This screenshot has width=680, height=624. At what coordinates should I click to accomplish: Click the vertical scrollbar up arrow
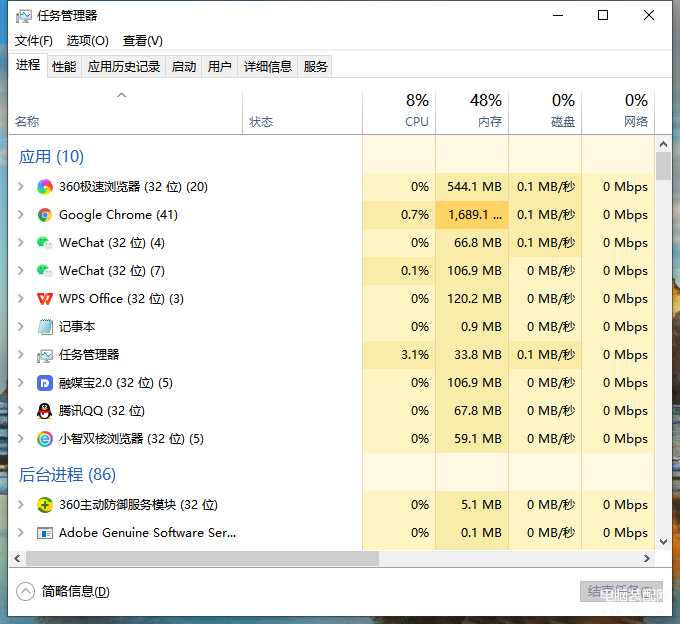[663, 144]
